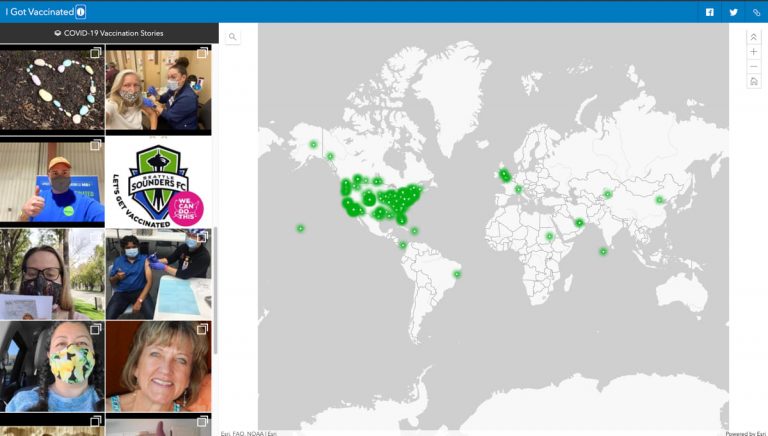Open photo of woman holding vaccination card
The height and width of the screenshot is (436, 768).
tap(52, 274)
